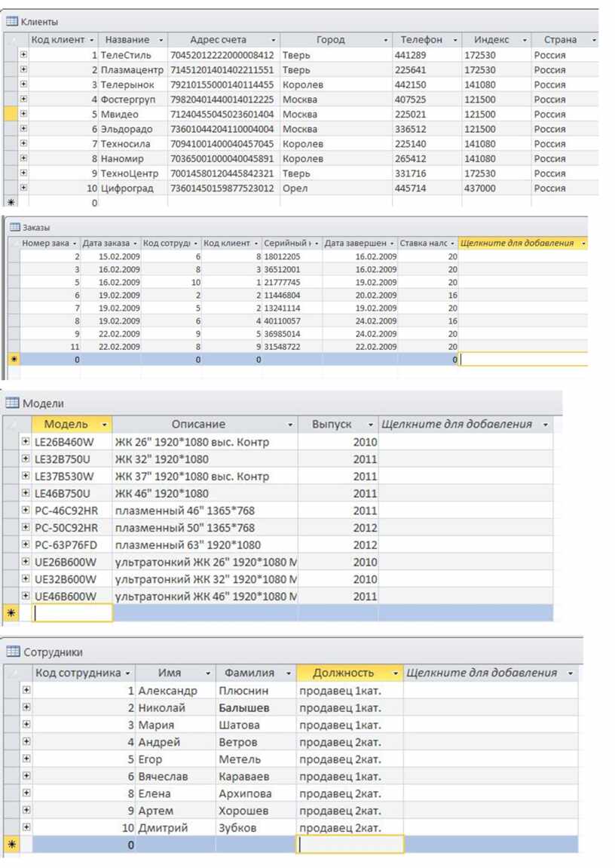Expand the Фостергруп client row

point(23,99)
